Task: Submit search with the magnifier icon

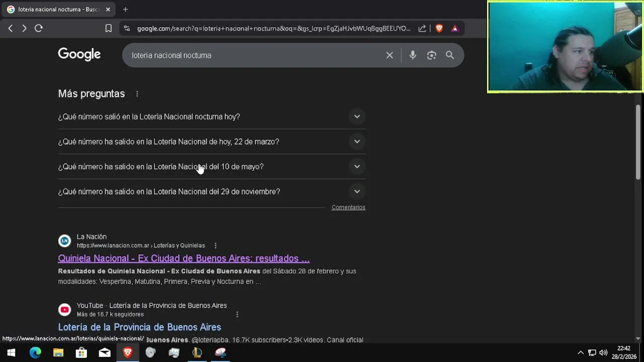Action: point(450,55)
